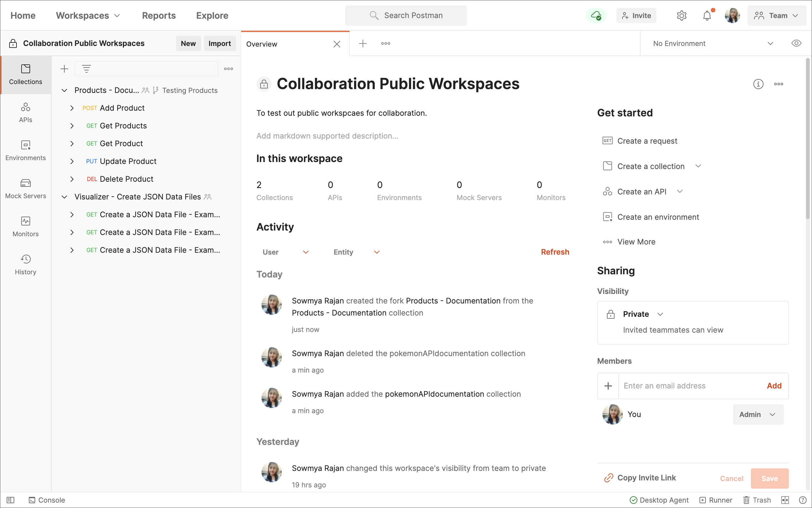
Task: Open a new tab with plus icon
Action: click(363, 43)
